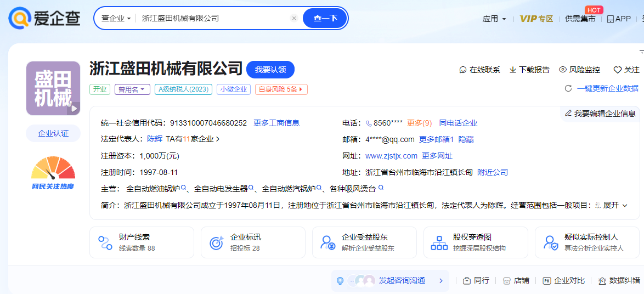
Task: Click the 企业对比 PK item
Action: [563, 281]
